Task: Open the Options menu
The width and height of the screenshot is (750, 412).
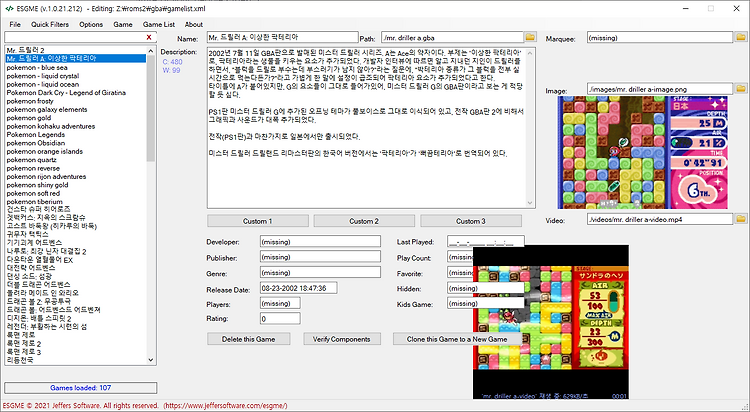Action: (x=91, y=24)
